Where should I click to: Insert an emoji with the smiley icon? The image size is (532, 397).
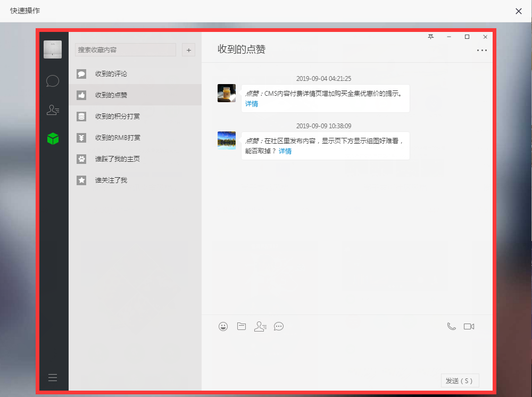pyautogui.click(x=223, y=326)
